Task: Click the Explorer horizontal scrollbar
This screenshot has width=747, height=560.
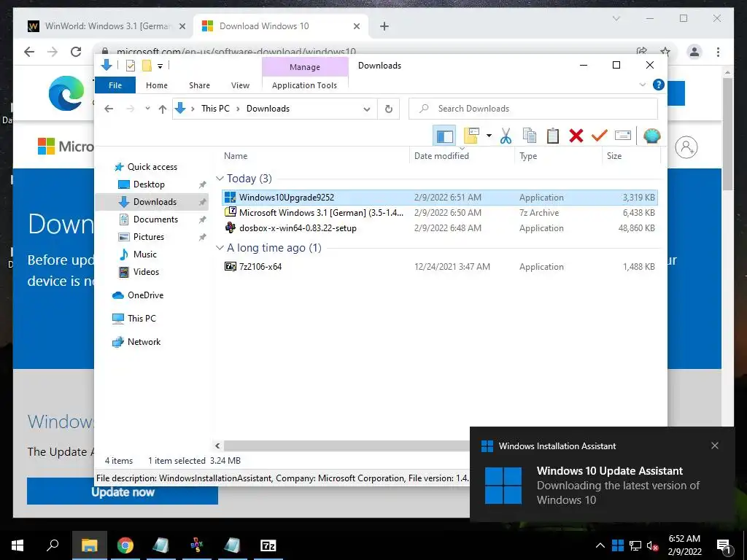Action: point(347,446)
